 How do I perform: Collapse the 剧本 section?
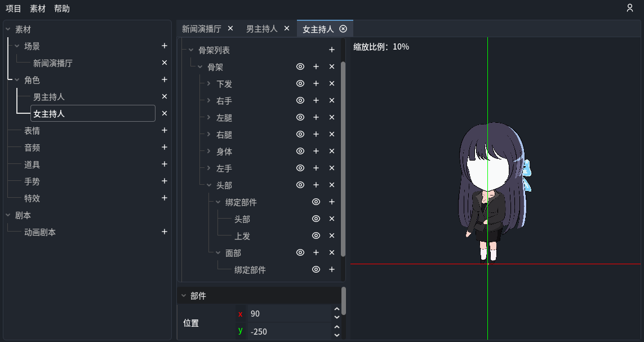coord(7,215)
